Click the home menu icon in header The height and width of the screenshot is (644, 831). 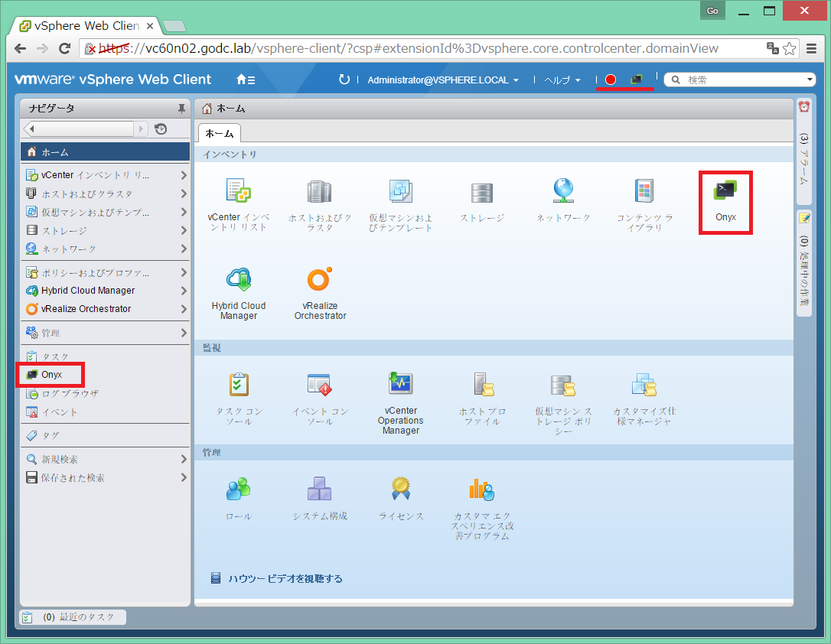pyautogui.click(x=246, y=80)
